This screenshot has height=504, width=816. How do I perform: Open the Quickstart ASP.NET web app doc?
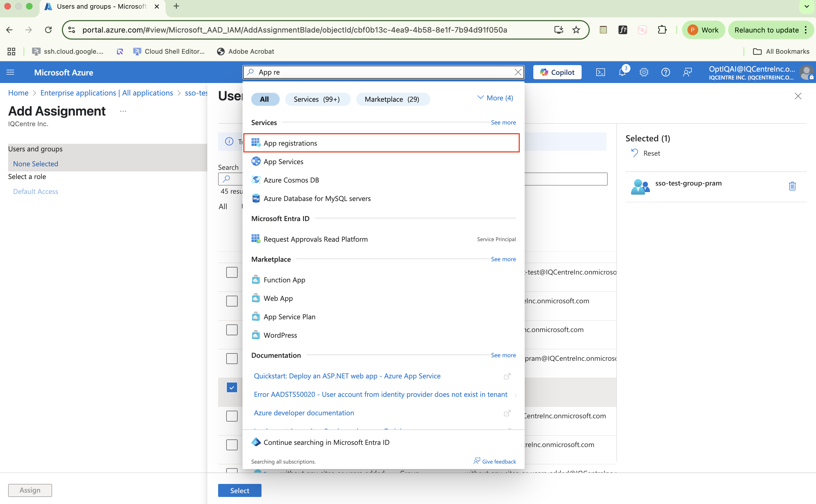(x=347, y=376)
